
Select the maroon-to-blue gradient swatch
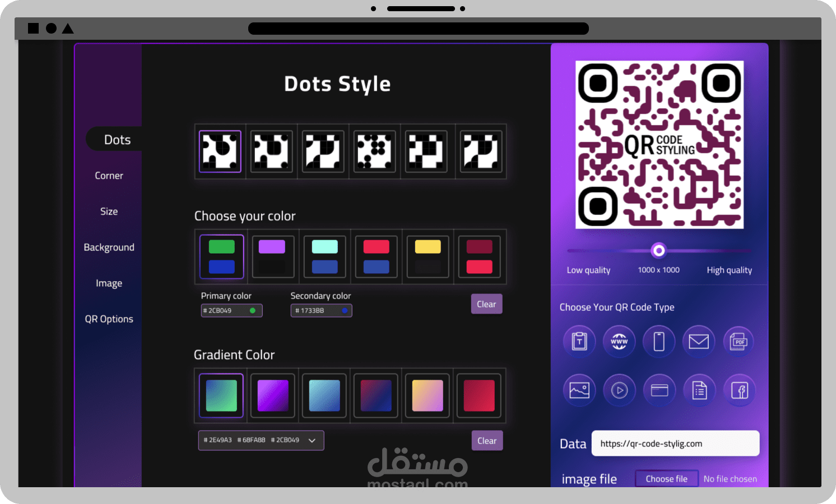376,395
